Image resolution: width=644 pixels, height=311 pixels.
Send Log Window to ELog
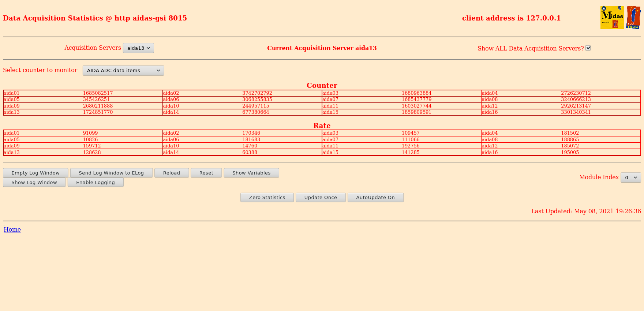tap(111, 173)
